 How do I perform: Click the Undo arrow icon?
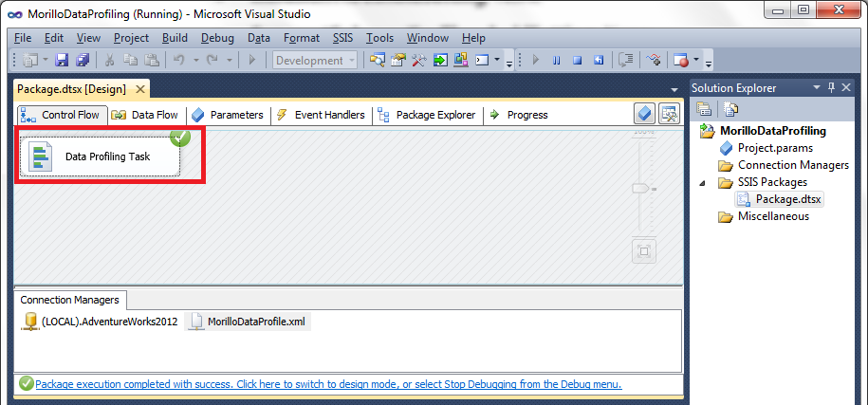coord(178,61)
